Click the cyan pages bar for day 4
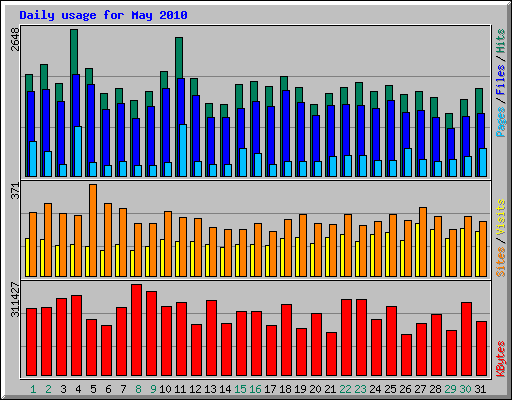The height and width of the screenshot is (400, 512). (x=78, y=151)
